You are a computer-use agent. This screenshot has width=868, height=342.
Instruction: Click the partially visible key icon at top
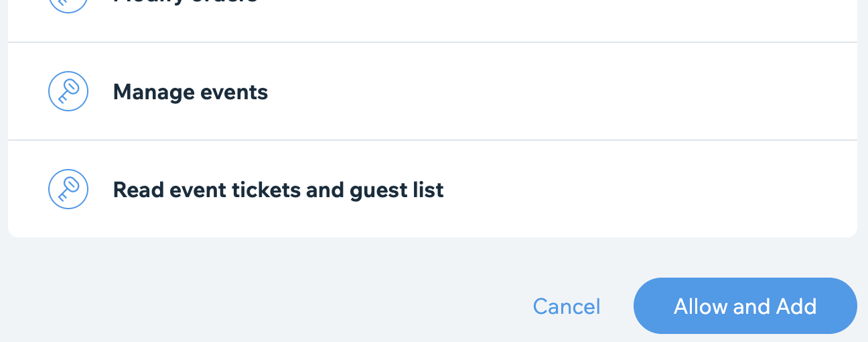pyautogui.click(x=68, y=4)
